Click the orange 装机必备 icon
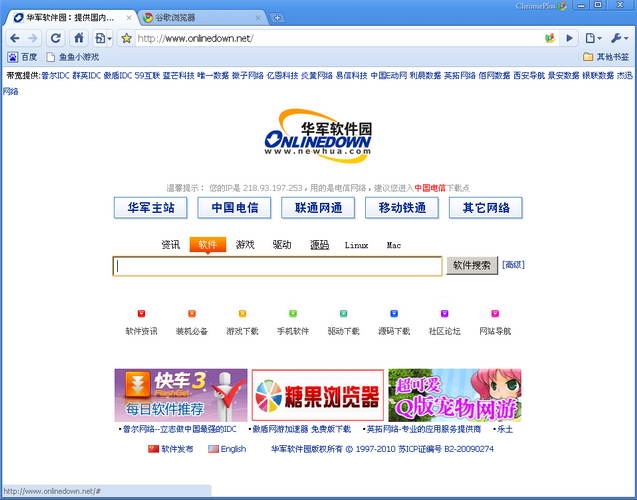 tap(192, 314)
